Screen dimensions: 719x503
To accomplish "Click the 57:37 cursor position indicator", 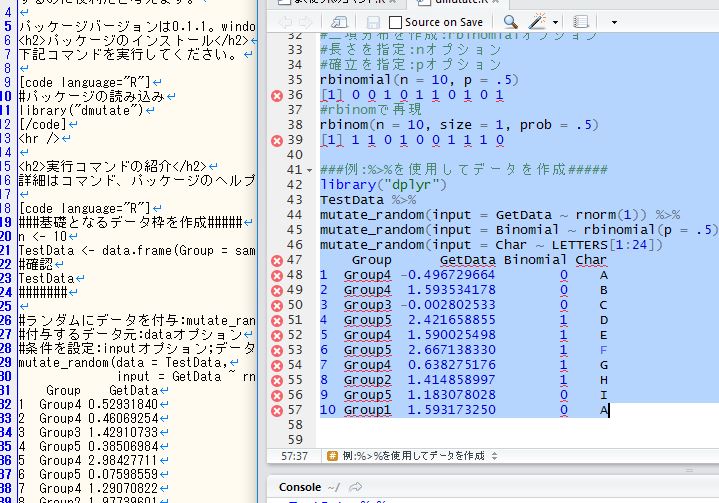I will tap(294, 456).
